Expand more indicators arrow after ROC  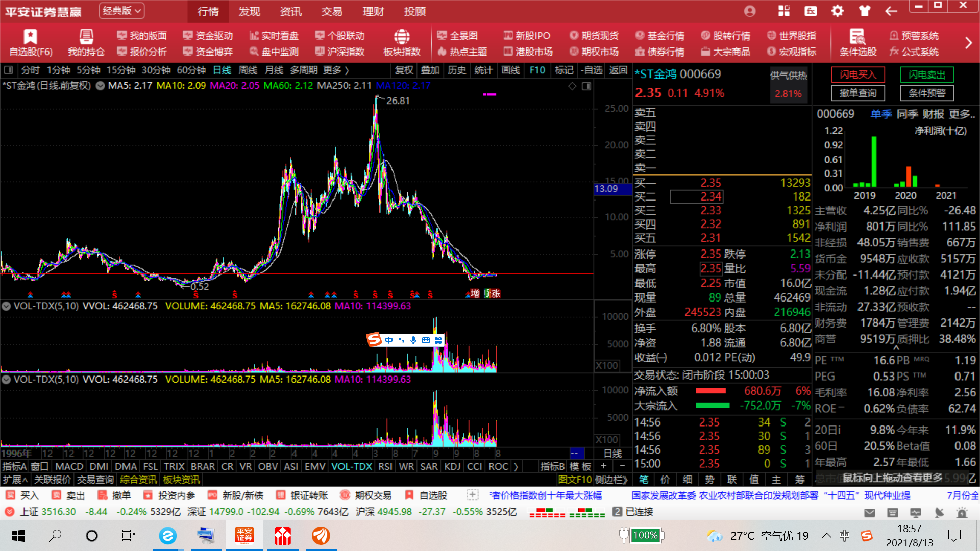[x=516, y=466]
